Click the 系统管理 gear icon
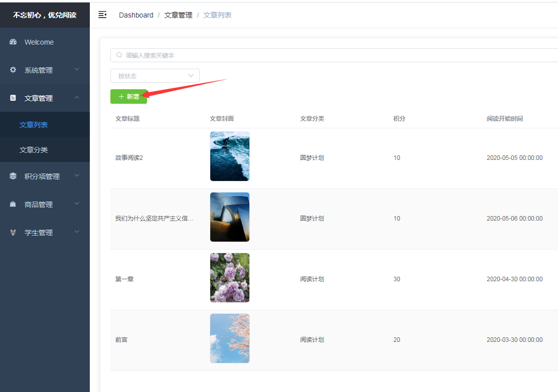 pos(13,70)
